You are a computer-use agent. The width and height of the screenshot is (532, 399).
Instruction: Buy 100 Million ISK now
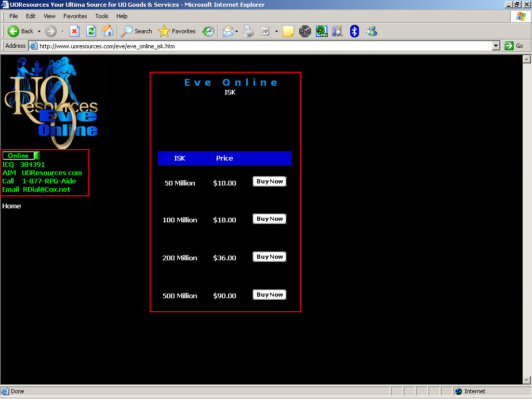click(270, 219)
